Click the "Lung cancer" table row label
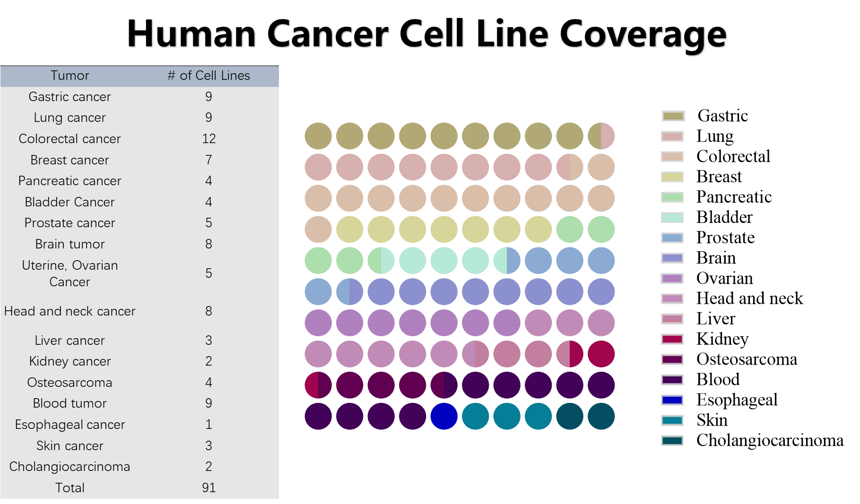Viewport: 860px width, 504px height. (x=70, y=118)
